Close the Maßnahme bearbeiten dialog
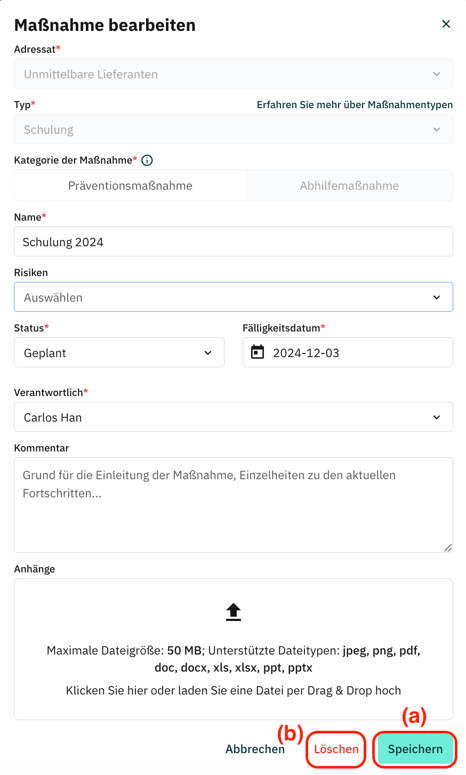Screen dimensions: 466x775 pyautogui.click(x=446, y=24)
